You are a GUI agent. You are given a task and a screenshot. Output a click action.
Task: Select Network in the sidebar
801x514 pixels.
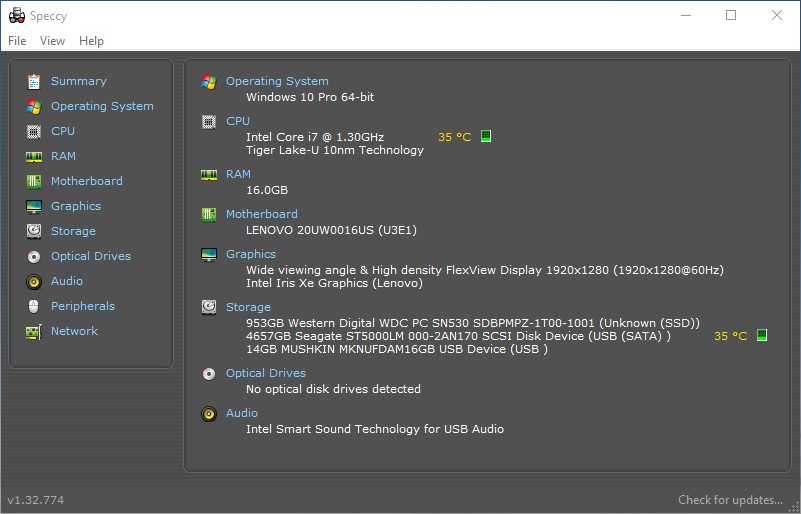(74, 332)
